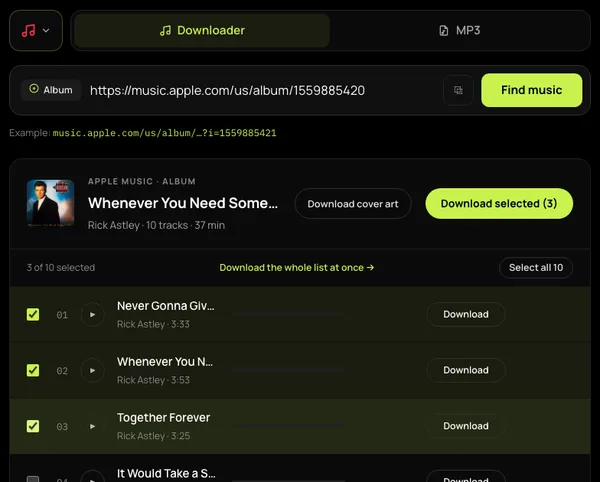Click progress bar of Never Gonna Giv... track

point(288,314)
